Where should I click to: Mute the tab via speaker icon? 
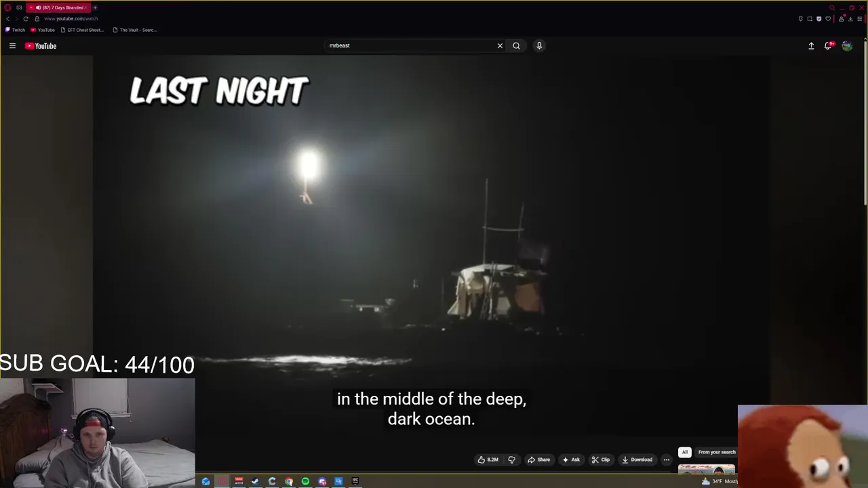tap(38, 7)
